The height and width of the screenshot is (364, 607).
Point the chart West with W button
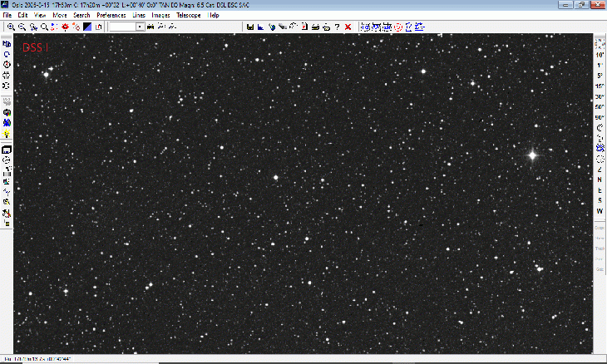click(x=600, y=211)
